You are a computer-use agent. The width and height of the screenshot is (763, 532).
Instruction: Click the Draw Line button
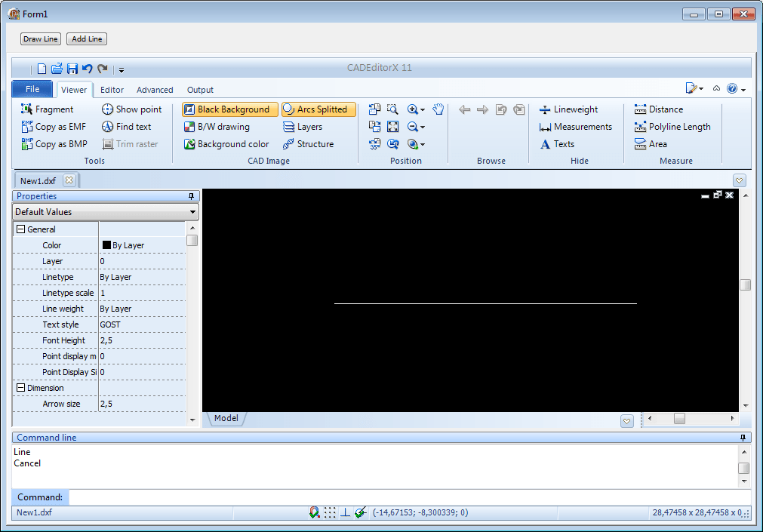tap(41, 39)
